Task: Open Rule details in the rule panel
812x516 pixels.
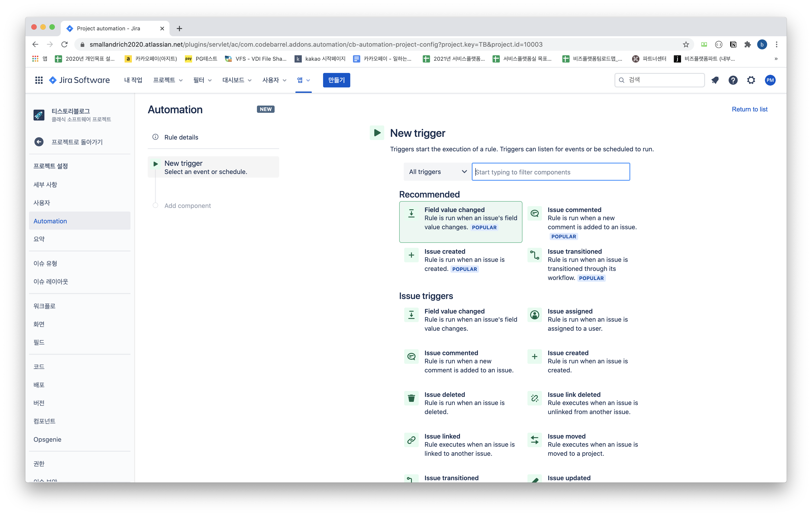Action: click(181, 137)
